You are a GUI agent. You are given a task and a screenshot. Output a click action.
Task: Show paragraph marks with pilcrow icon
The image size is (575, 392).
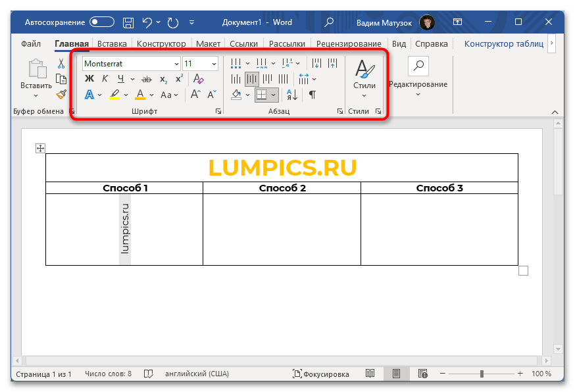pyautogui.click(x=312, y=95)
